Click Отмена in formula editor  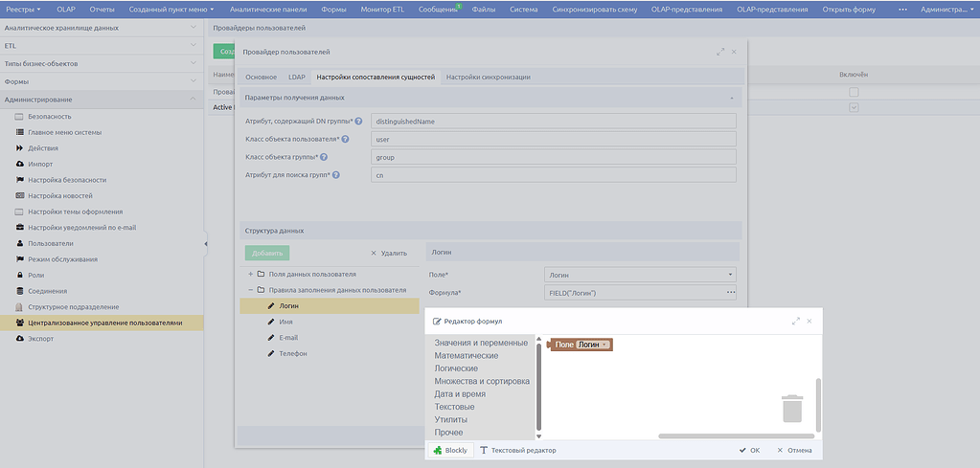point(794,450)
